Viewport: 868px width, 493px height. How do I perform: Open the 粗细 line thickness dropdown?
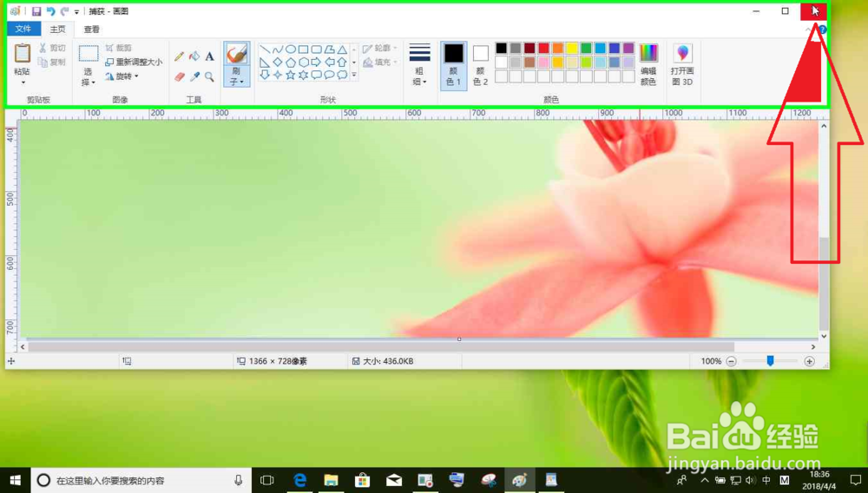click(x=419, y=64)
